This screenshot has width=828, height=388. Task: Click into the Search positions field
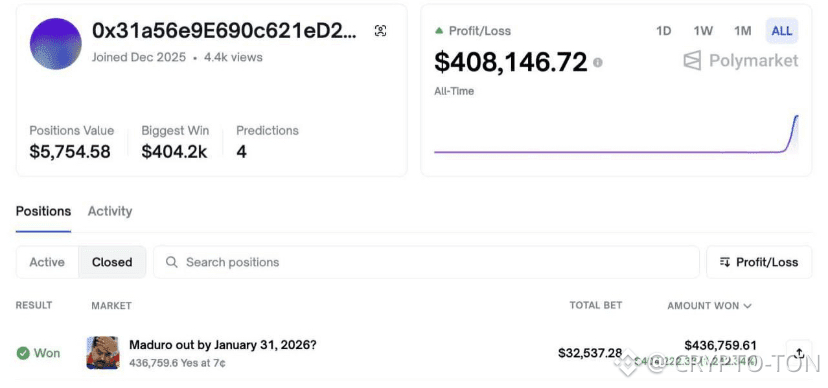(x=427, y=262)
